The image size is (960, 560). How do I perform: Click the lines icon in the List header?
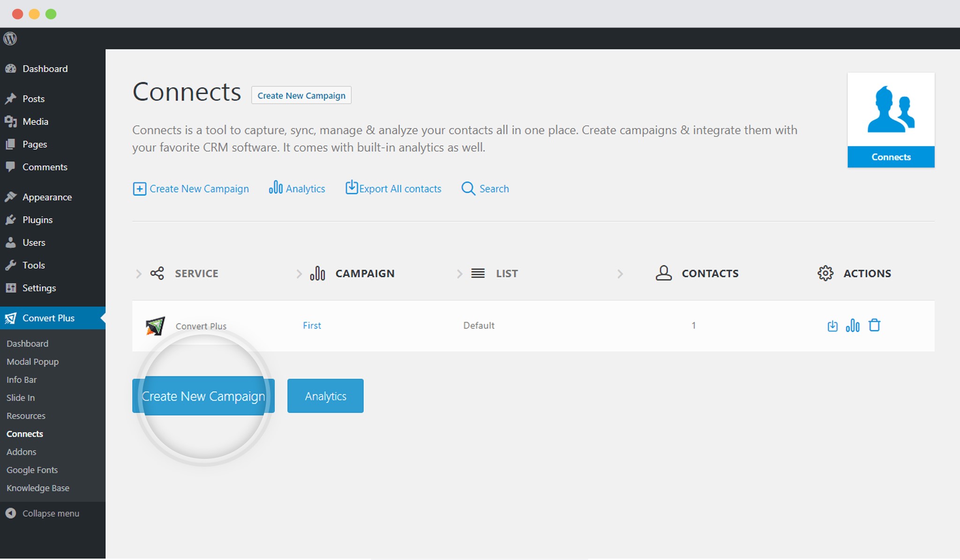(478, 273)
